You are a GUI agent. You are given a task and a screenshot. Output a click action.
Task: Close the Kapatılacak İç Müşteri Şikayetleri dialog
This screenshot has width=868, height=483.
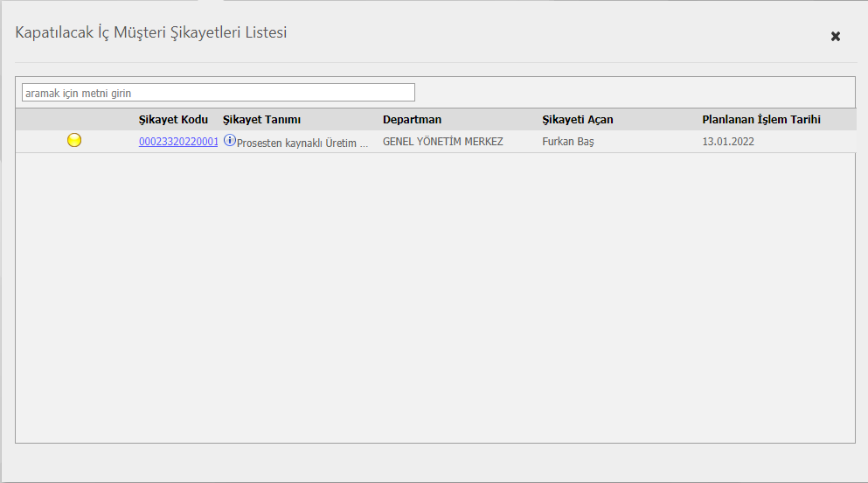point(836,37)
